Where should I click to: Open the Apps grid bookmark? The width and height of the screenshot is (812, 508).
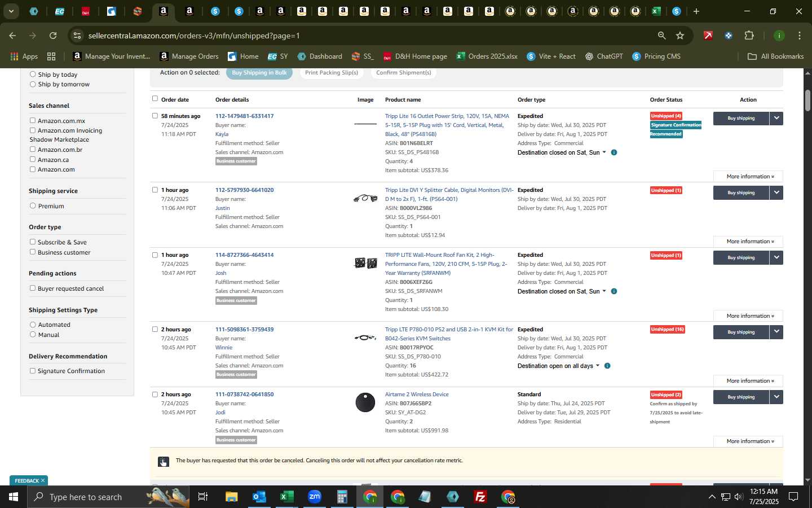pyautogui.click(x=24, y=56)
